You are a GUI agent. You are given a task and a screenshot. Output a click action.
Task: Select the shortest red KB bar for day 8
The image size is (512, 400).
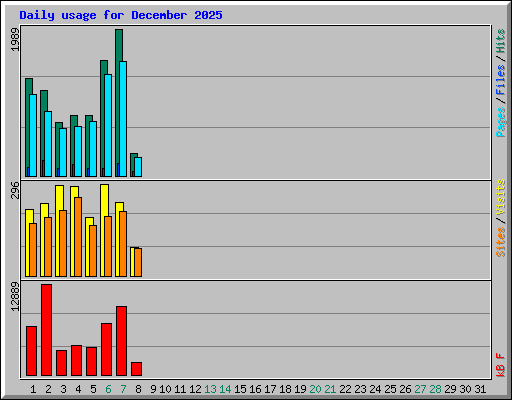[x=136, y=369]
